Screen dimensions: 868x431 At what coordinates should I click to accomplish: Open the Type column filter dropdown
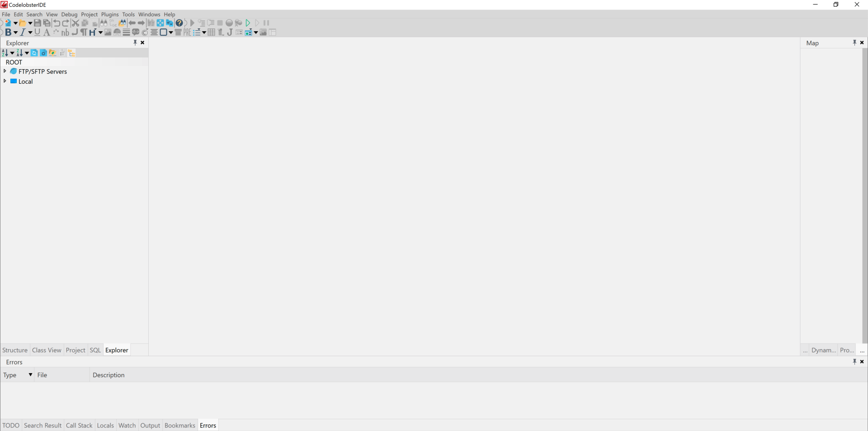click(30, 374)
